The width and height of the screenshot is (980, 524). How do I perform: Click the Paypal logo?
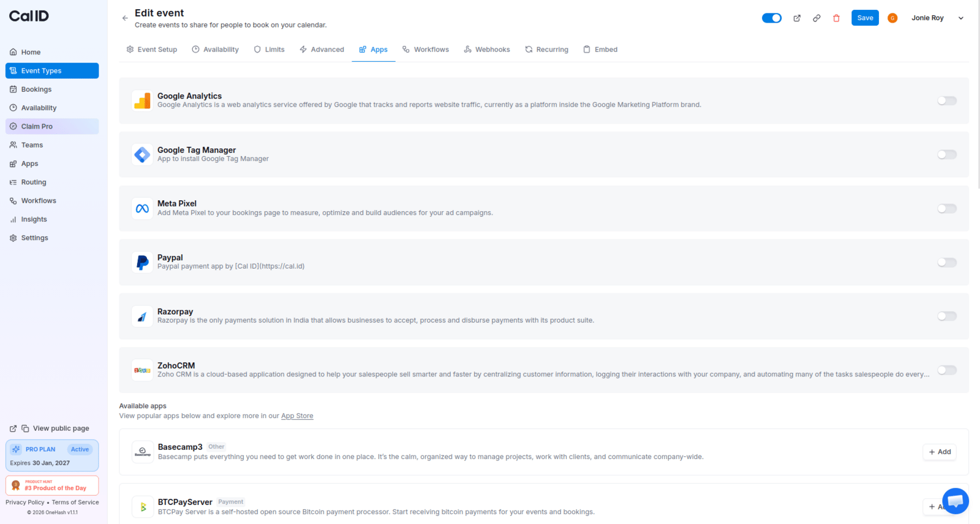tap(142, 262)
